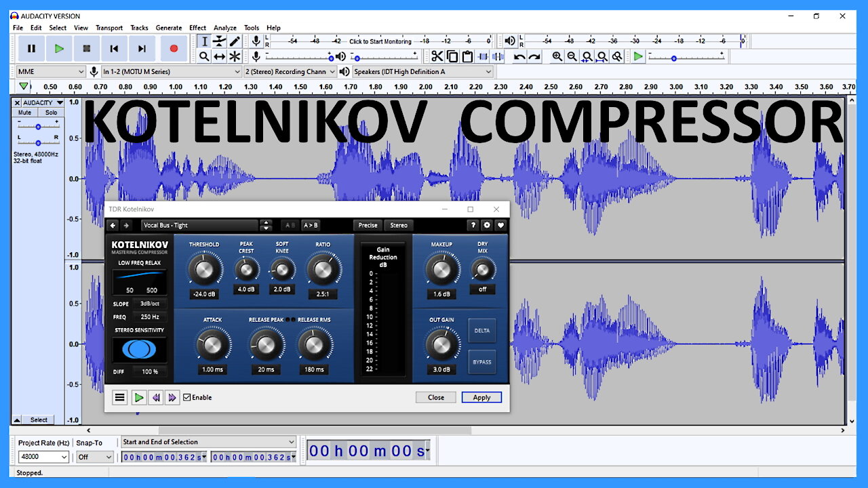Click the Paste clipboard icon
The height and width of the screenshot is (488, 868).
[x=467, y=57]
